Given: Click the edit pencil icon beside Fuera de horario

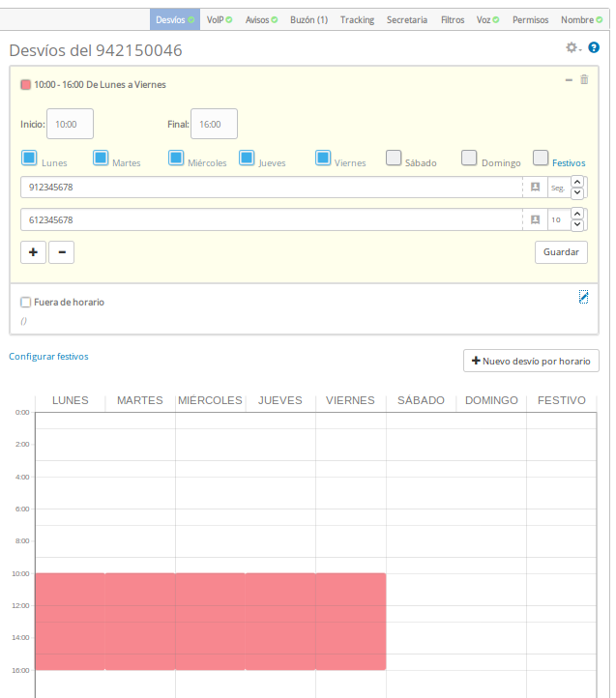Looking at the screenshot, I should (x=583, y=297).
